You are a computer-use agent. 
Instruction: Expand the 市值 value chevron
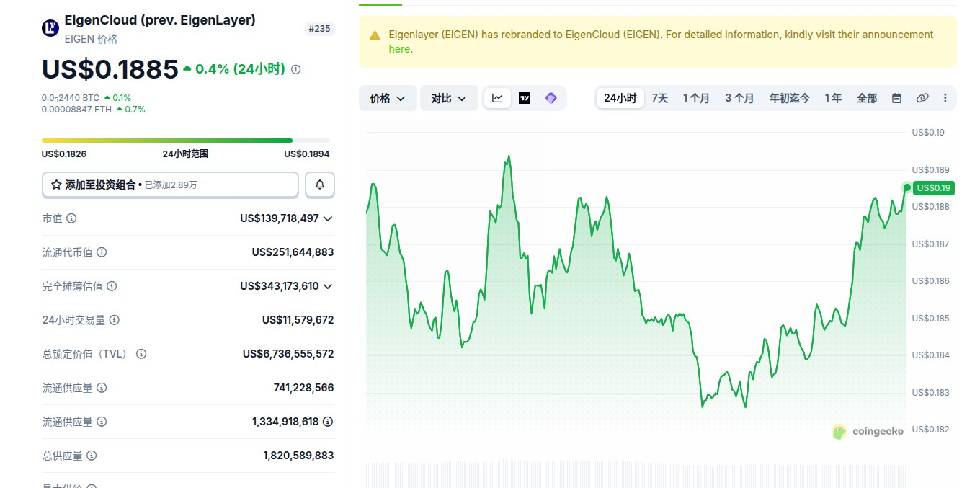click(x=328, y=218)
